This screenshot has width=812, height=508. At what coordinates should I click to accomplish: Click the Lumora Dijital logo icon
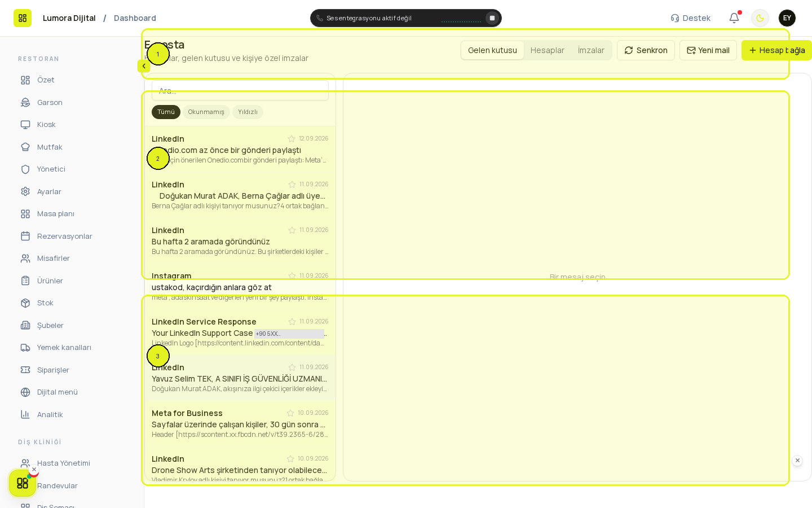pos(23,18)
